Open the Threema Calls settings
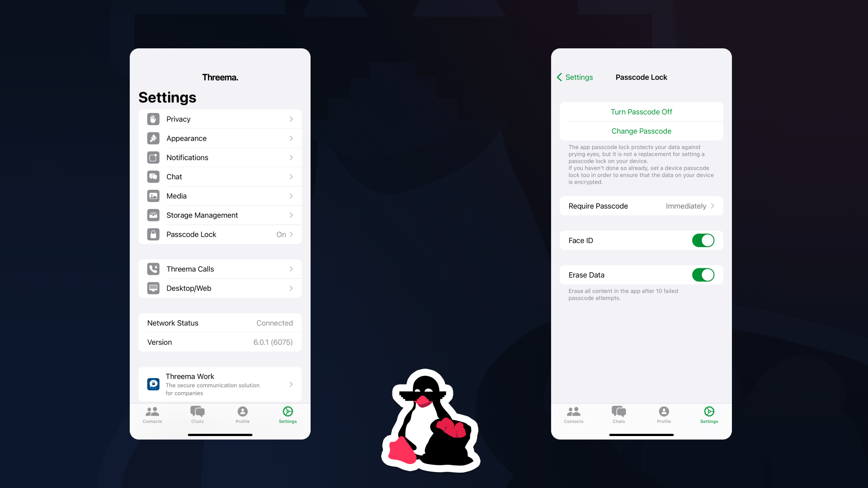 (219, 269)
